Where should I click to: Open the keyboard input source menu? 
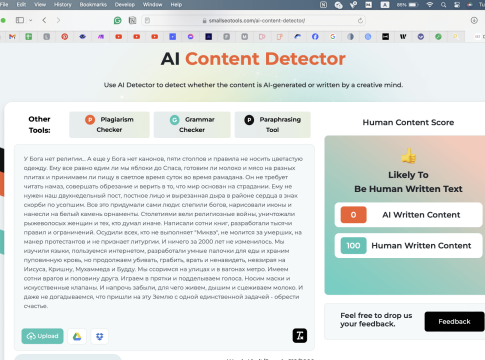(x=385, y=5)
